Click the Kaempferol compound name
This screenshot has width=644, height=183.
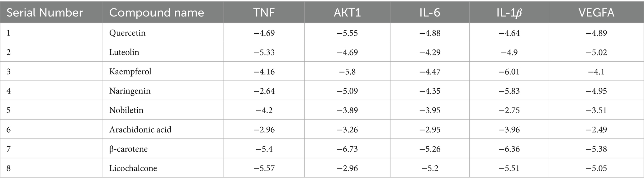[x=130, y=72]
